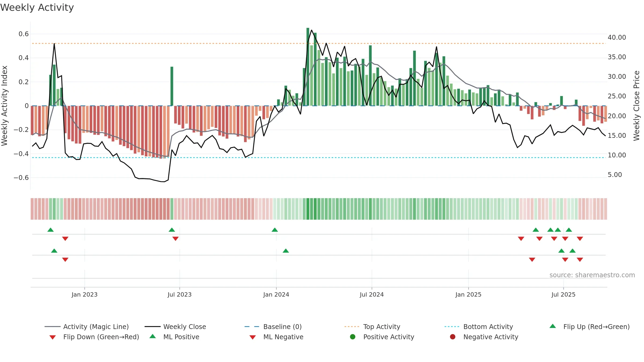
Task: Toggle the Baseline (0) legend entry
Action: [273, 327]
